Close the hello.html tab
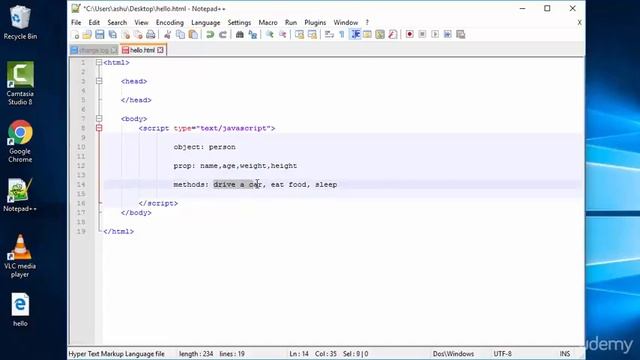The width and height of the screenshot is (640, 360). tap(160, 50)
